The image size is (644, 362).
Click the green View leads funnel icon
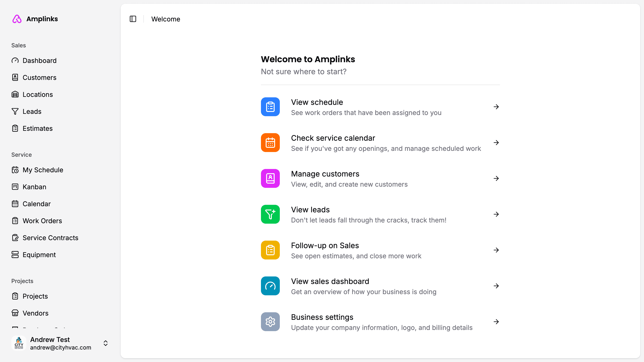coord(270,214)
